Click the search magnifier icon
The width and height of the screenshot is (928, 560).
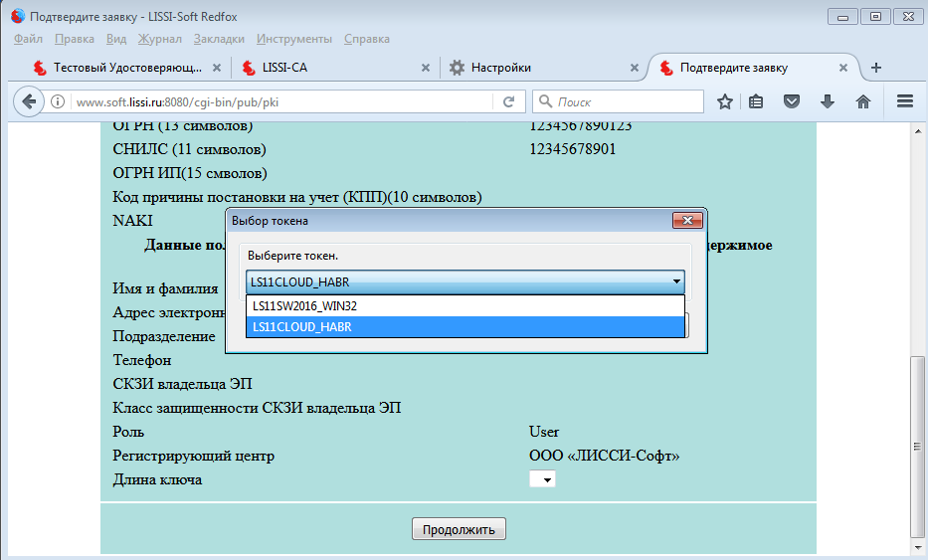click(x=546, y=101)
